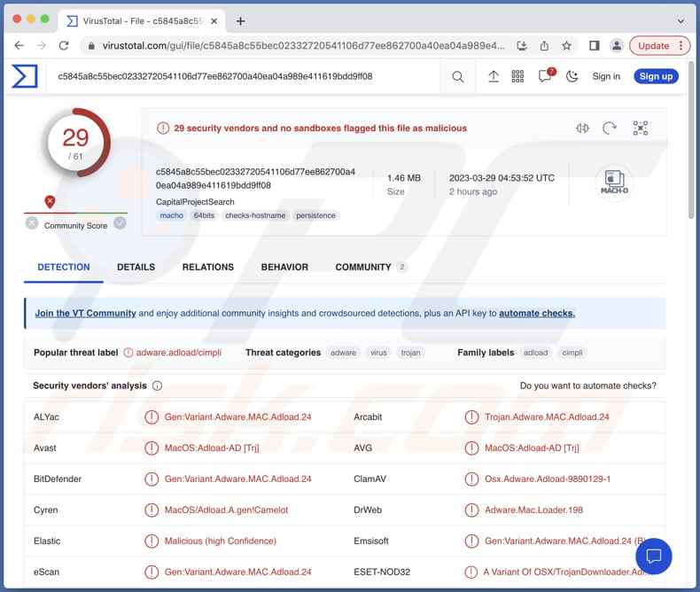Click the adware.adload/cimpli threat label
Image resolution: width=700 pixels, height=592 pixels.
(179, 353)
